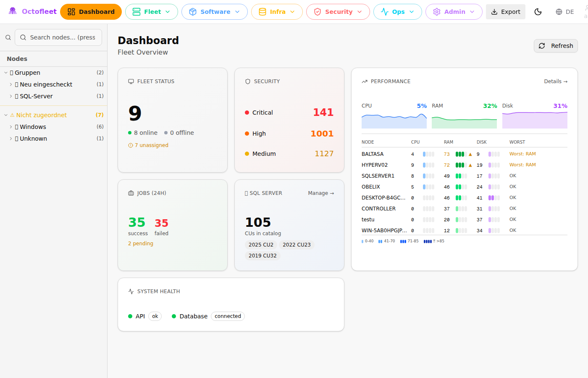
Task: Expand the Windows node group
Action: click(11, 126)
